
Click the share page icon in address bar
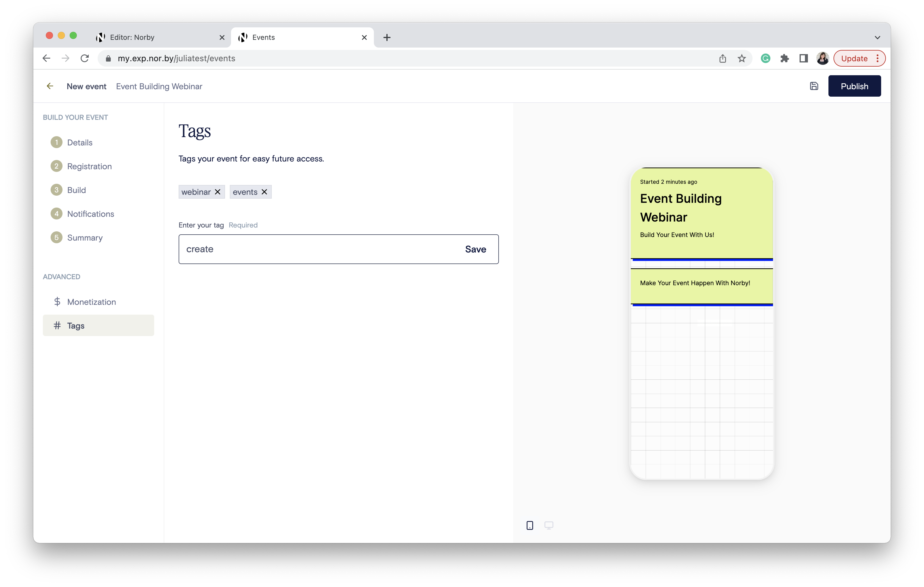tap(722, 58)
